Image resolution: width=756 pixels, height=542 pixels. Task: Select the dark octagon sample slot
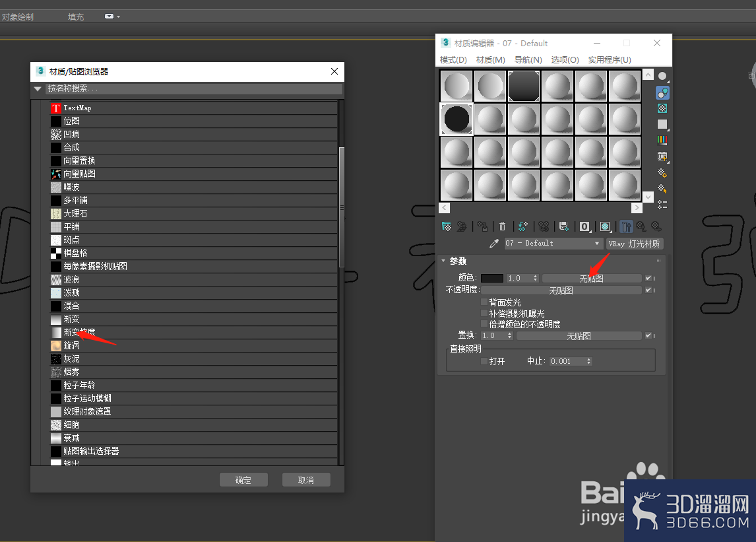[x=524, y=86]
